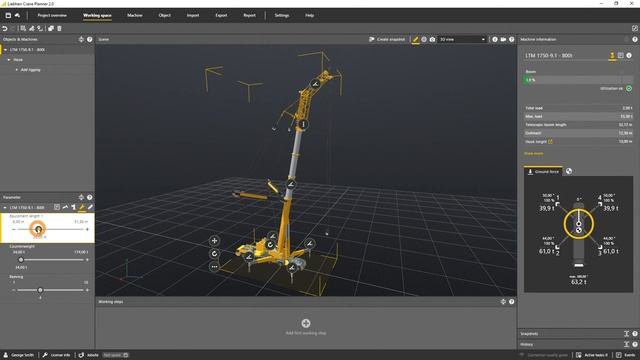The width and height of the screenshot is (640, 360).
Task: Add first working step with plus button
Action: pos(306,323)
